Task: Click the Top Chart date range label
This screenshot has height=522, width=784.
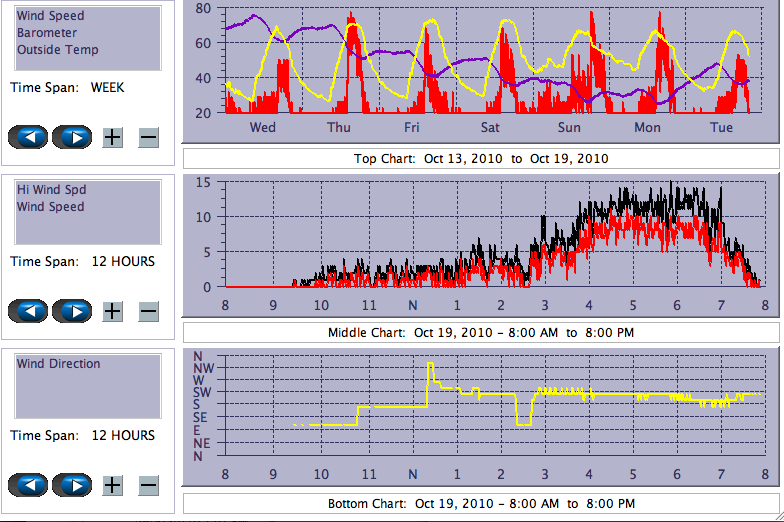Action: tap(481, 158)
